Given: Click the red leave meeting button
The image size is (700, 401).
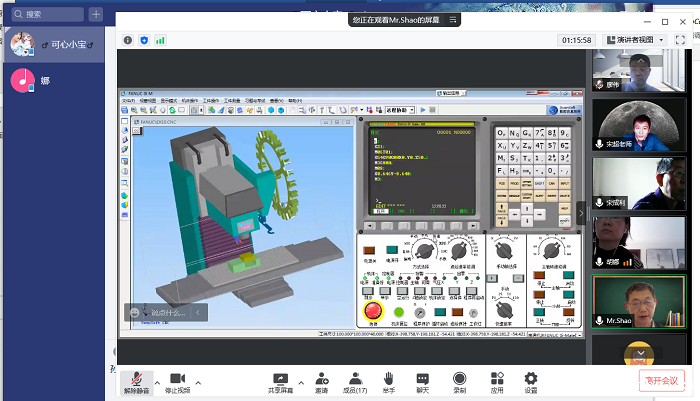Looking at the screenshot, I should (661, 380).
